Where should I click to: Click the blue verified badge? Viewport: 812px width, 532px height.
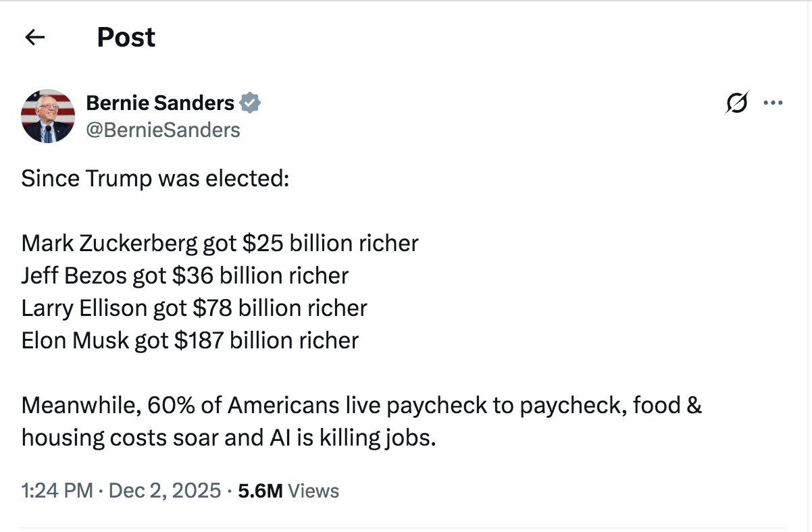tap(251, 103)
